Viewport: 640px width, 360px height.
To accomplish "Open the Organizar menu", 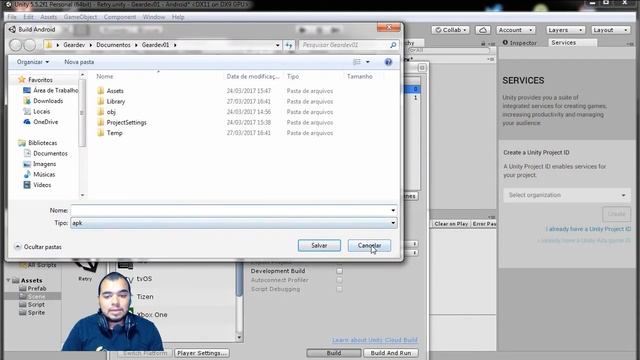I will point(33,62).
